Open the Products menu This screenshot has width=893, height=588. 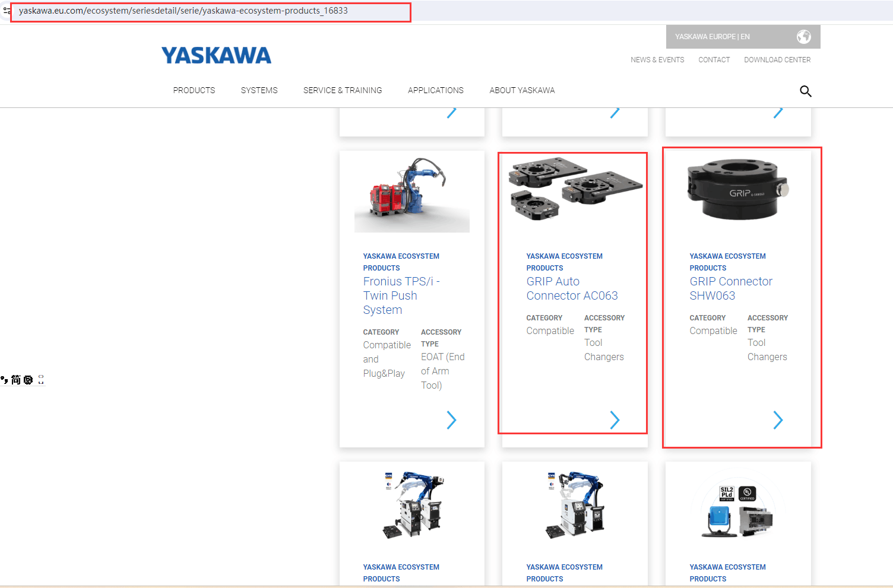(x=194, y=90)
